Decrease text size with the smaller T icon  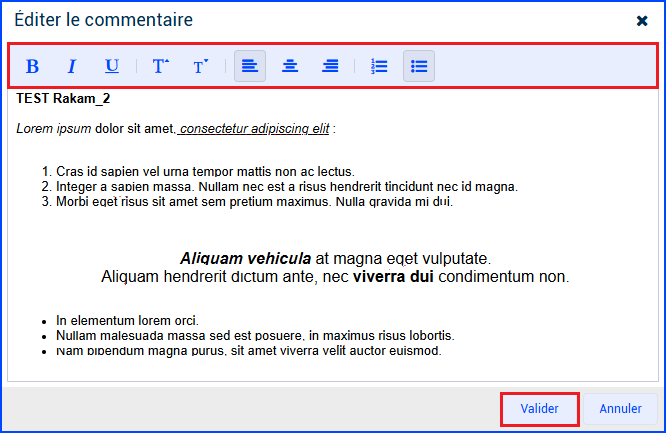200,66
